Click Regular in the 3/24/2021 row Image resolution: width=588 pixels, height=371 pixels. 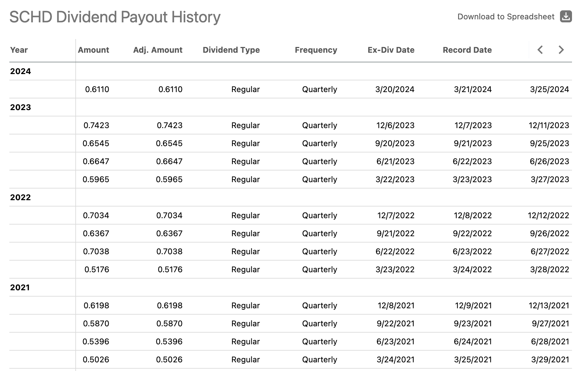pyautogui.click(x=245, y=360)
